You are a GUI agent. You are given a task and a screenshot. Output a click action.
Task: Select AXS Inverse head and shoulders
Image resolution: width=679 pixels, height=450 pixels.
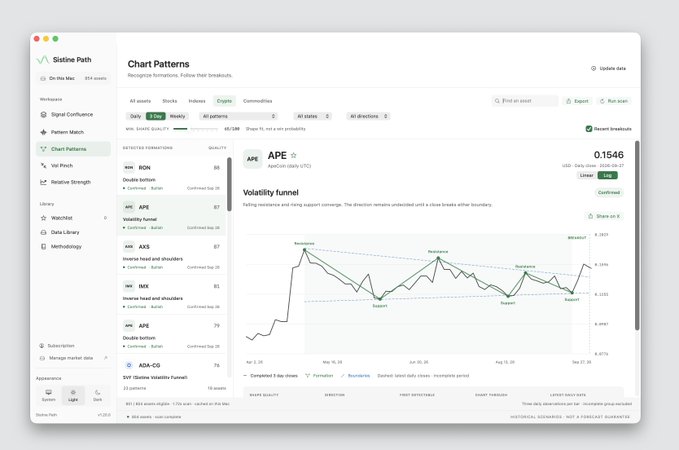[171, 256]
